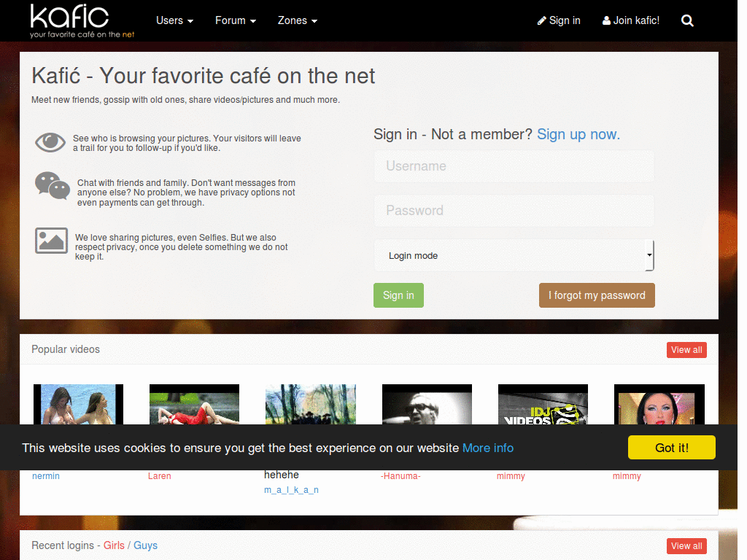Click the green Sign in button
This screenshot has width=747, height=560.
coord(398,295)
